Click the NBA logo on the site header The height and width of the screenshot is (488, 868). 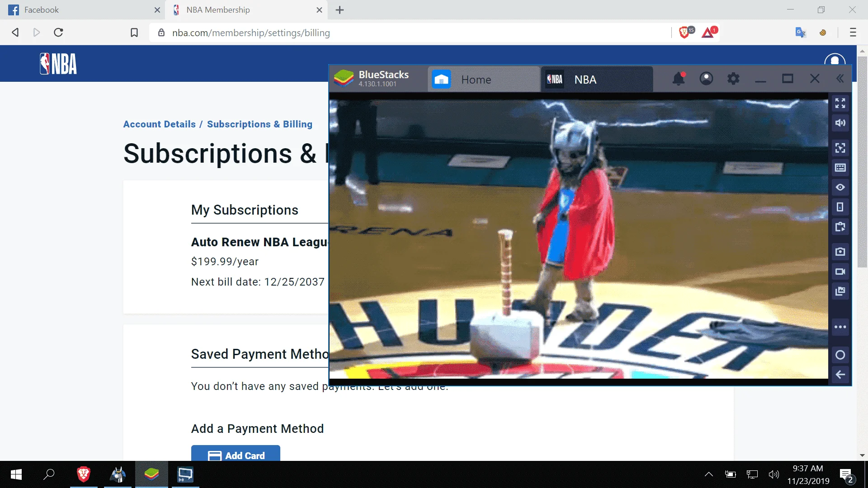[x=58, y=64]
